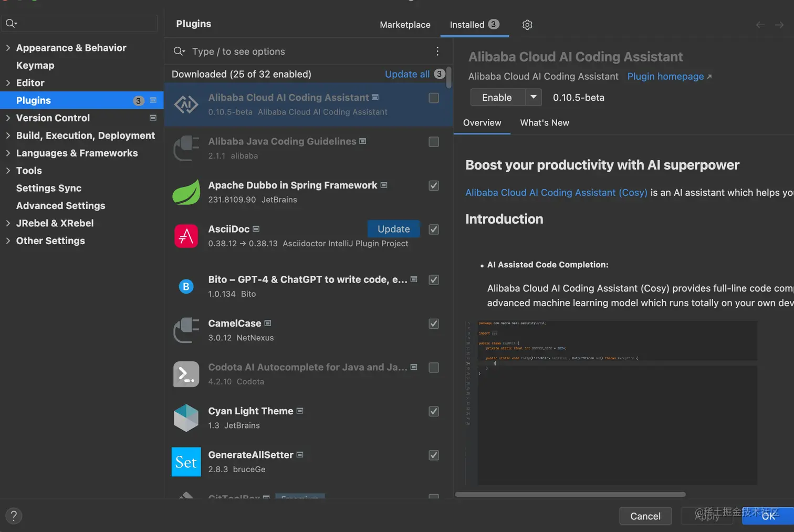This screenshot has width=794, height=532.
Task: Click the Plugins update count badge
Action: [x=138, y=100]
